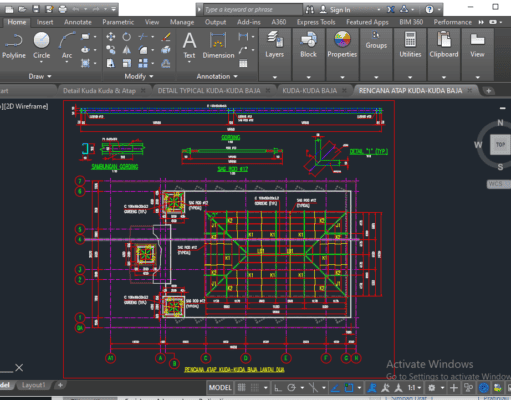The height and width of the screenshot is (400, 511).
Task: Click the Leader annotation icon
Action: (243, 50)
